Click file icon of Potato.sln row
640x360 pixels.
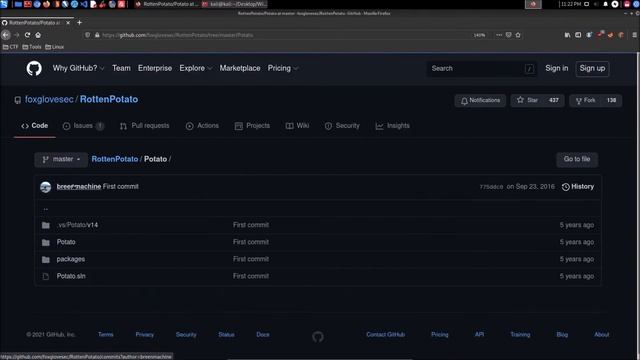46,277
